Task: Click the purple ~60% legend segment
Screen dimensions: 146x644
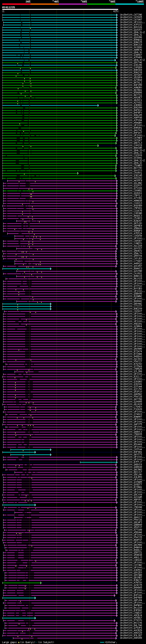Action: 73,4
